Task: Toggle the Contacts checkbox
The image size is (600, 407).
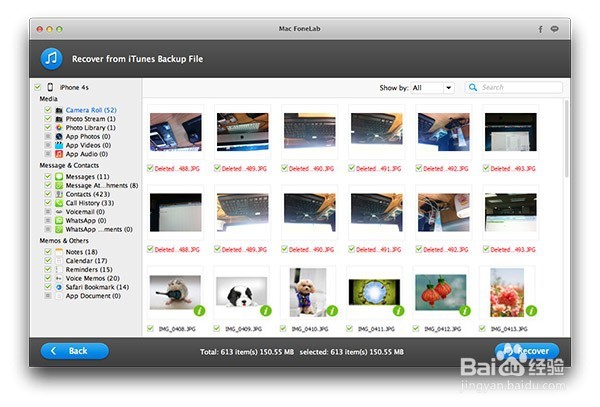Action: [x=48, y=194]
